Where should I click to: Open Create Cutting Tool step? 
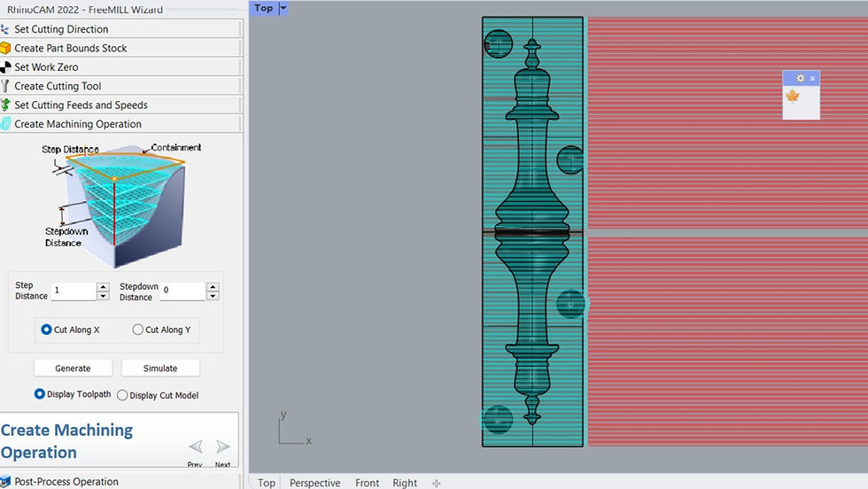pos(120,86)
